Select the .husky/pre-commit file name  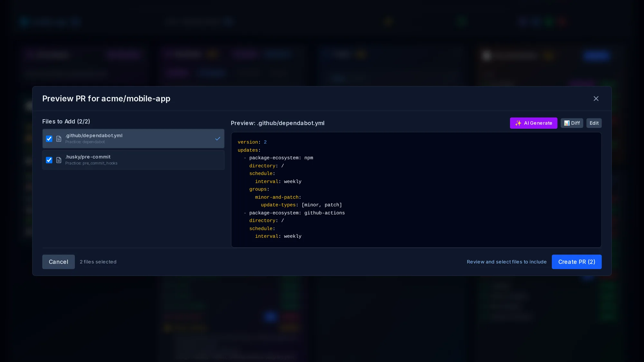click(x=88, y=157)
